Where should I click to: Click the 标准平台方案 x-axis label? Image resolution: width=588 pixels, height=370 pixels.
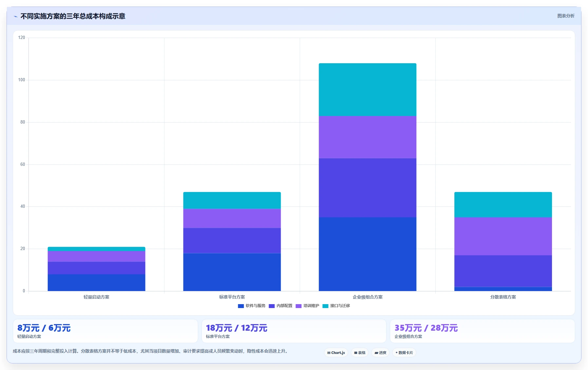(x=232, y=297)
